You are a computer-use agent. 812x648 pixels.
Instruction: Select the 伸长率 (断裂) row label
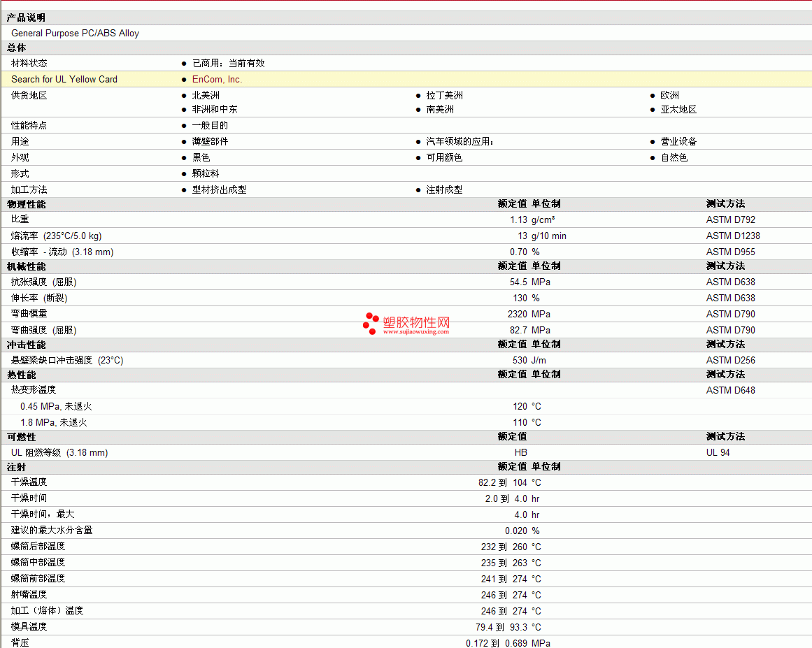39,298
